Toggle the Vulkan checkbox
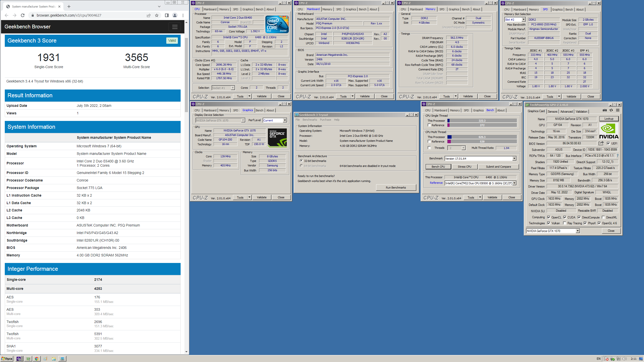644x362 pixels. [x=549, y=223]
